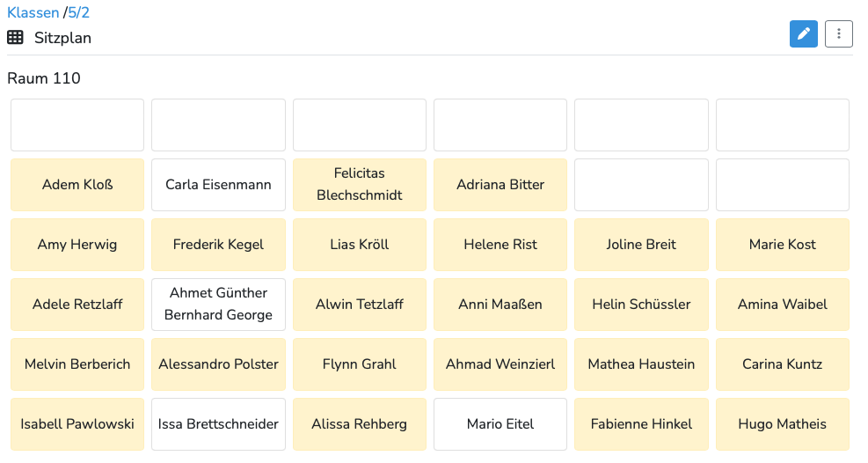Click the Issa Brettschneider seat

coord(219,423)
